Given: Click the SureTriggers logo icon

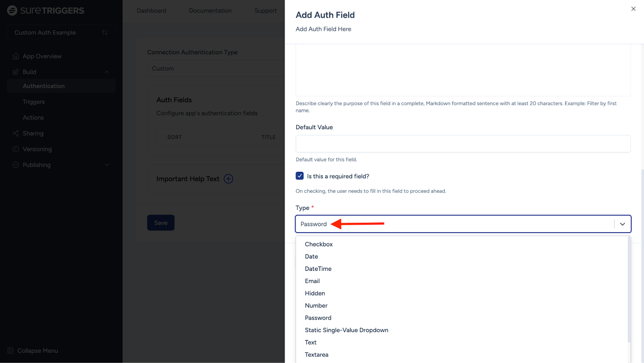Looking at the screenshot, I should (12, 10).
